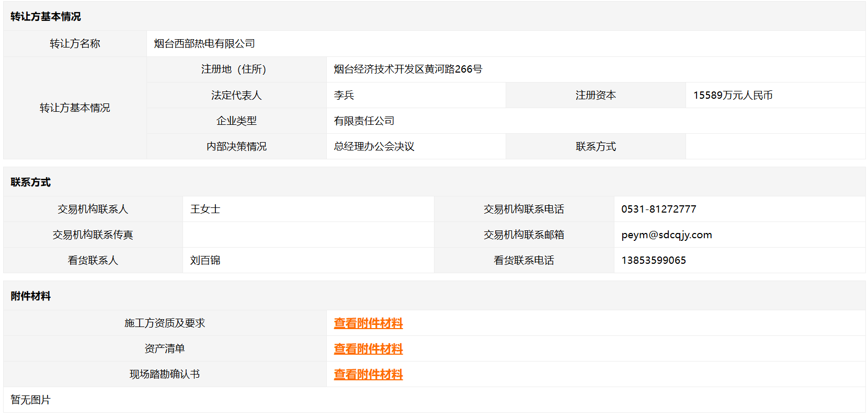Viewport: 868px width, 420px height.
Task: Click the registered capital 15589万元人民币
Action: coord(733,96)
